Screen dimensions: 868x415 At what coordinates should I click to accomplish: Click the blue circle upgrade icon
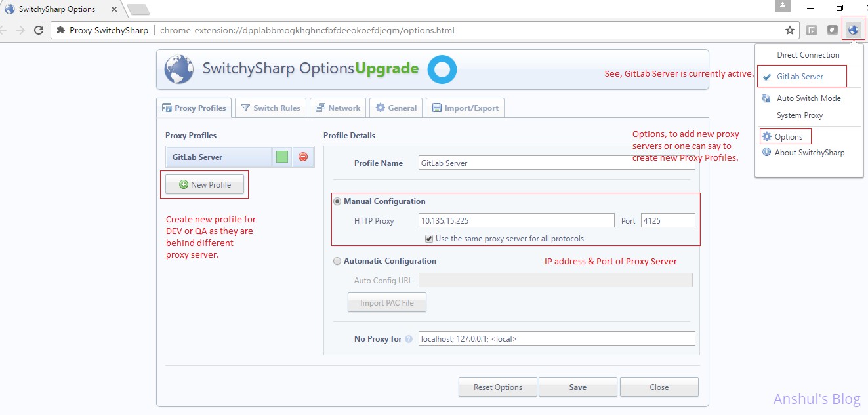click(442, 69)
